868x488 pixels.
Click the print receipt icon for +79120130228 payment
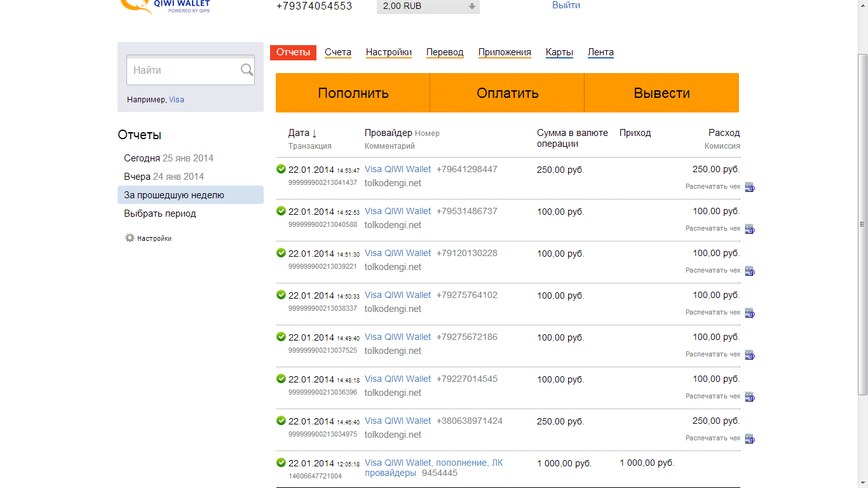(750, 271)
